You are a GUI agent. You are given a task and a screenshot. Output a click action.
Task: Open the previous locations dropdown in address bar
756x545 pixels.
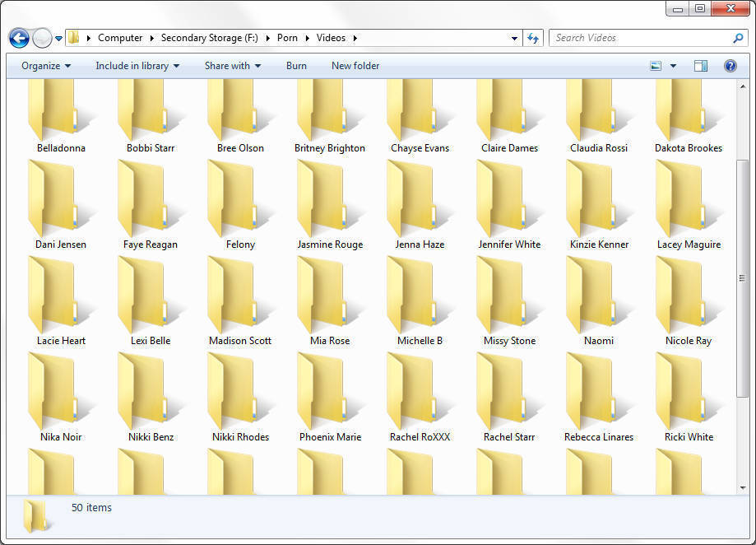[x=514, y=38]
